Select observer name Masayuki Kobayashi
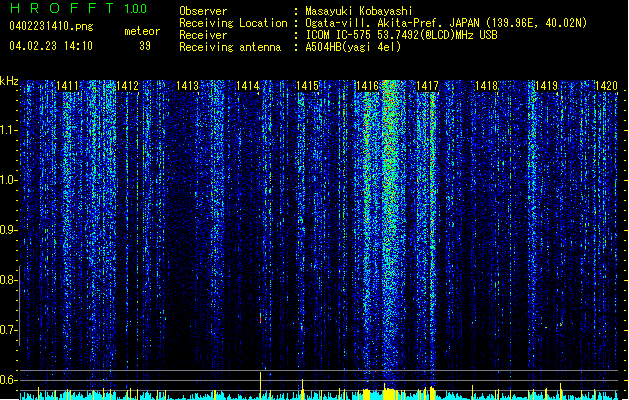Image resolution: width=629 pixels, height=400 pixels. click(359, 11)
